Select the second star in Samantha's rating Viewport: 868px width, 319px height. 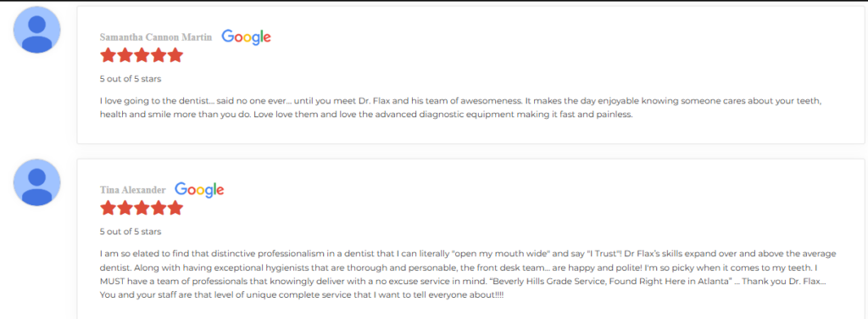[125, 55]
